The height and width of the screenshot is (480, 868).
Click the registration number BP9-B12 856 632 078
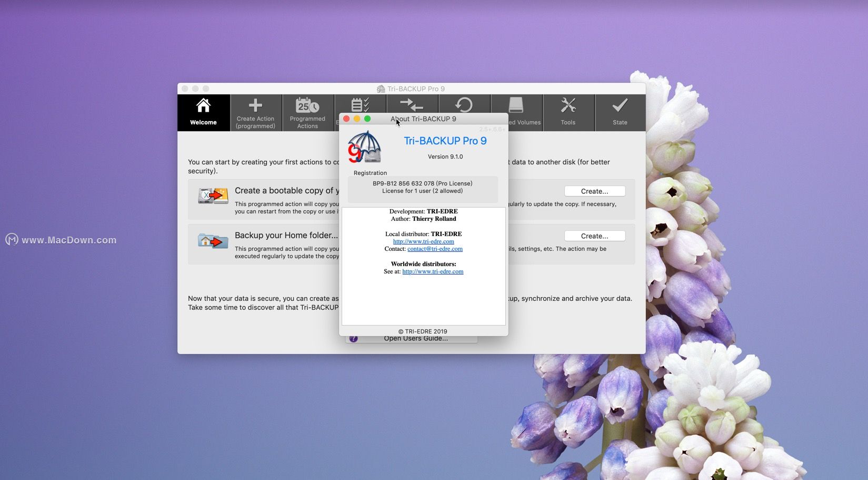(x=403, y=183)
